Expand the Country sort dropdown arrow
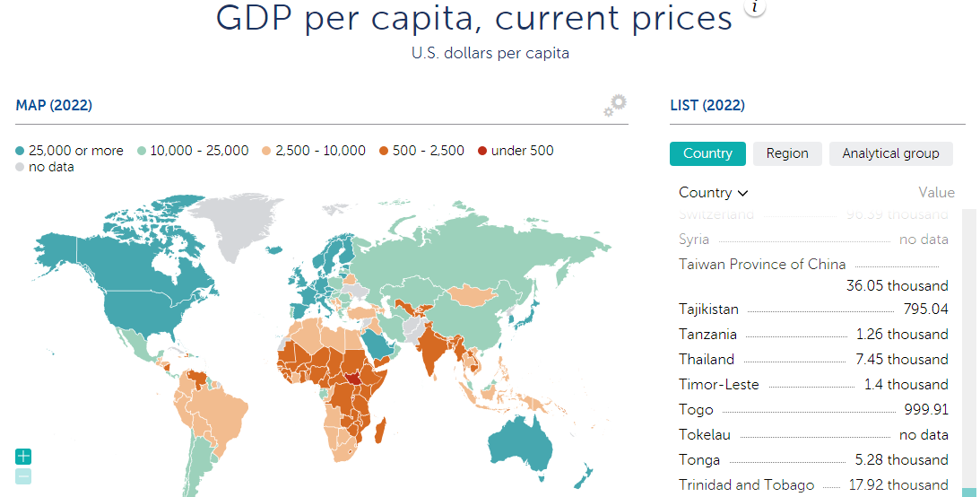The height and width of the screenshot is (497, 980). (742, 193)
